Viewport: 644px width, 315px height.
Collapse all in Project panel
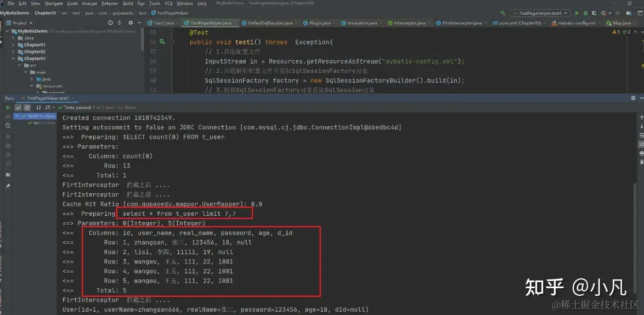120,23
